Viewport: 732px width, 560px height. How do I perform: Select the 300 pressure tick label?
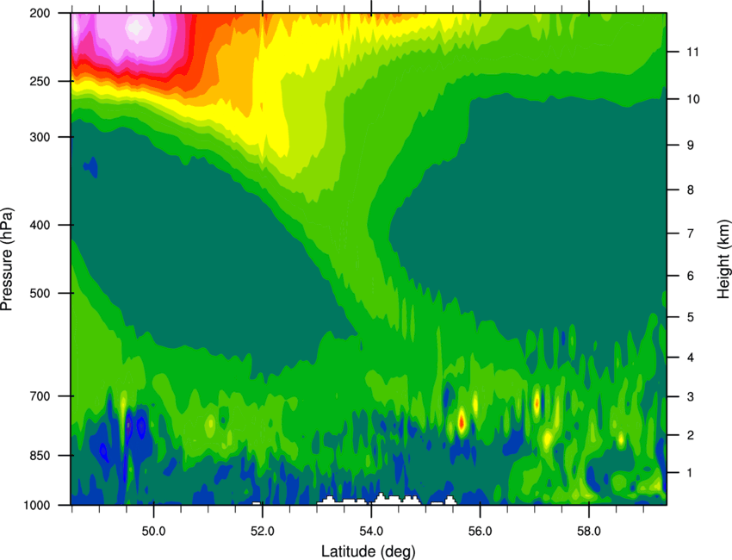point(40,137)
